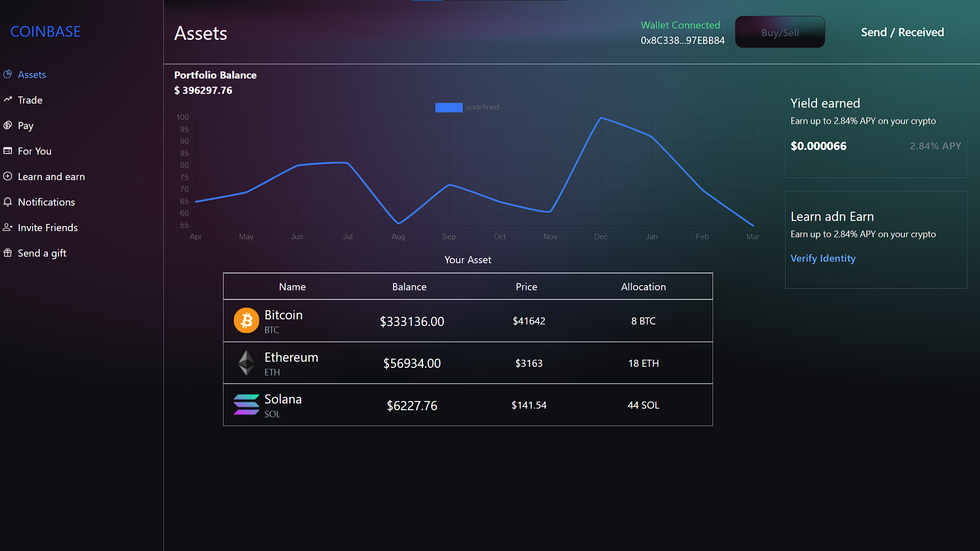Click Solana balance $6227.76
This screenshot has height=551, width=980.
412,406
